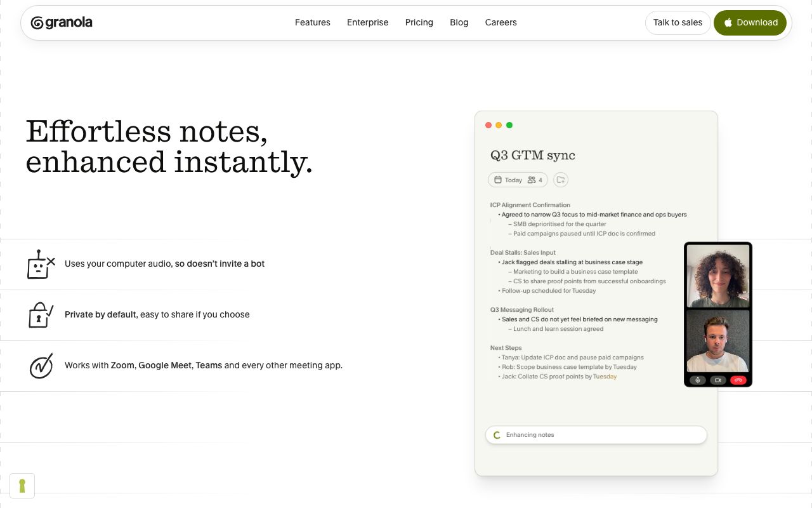Click the video camera icon in call
Image resolution: width=812 pixels, height=508 pixels.
(718, 380)
